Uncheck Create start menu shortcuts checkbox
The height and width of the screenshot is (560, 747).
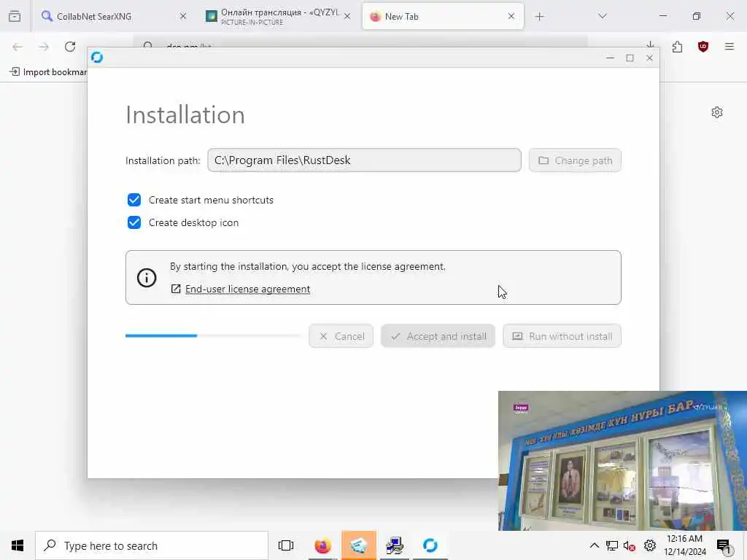pyautogui.click(x=134, y=200)
